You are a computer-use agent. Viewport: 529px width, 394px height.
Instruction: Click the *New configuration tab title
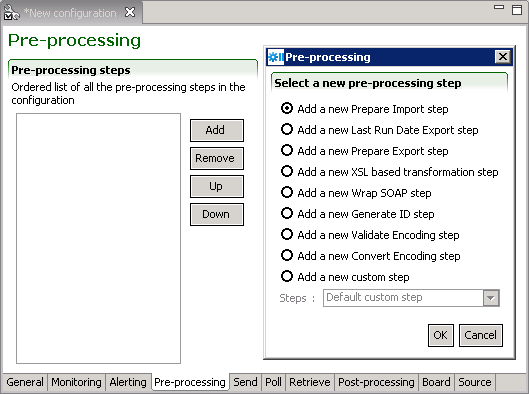pyautogui.click(x=70, y=13)
